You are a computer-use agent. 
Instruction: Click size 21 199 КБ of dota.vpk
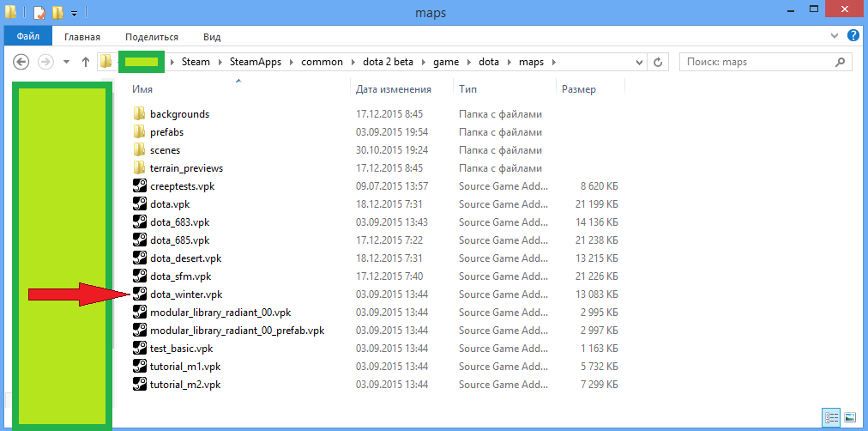[596, 204]
